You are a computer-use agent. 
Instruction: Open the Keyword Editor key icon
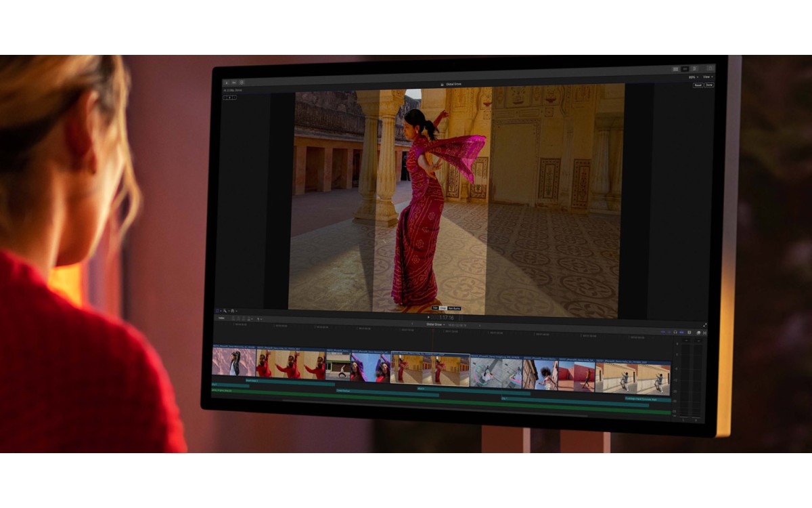234,83
